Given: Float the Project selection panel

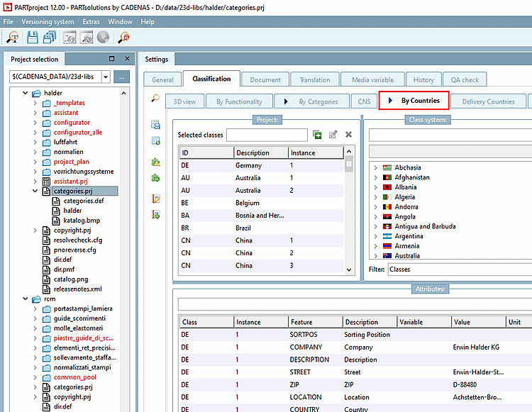Looking at the screenshot, I should [111, 59].
